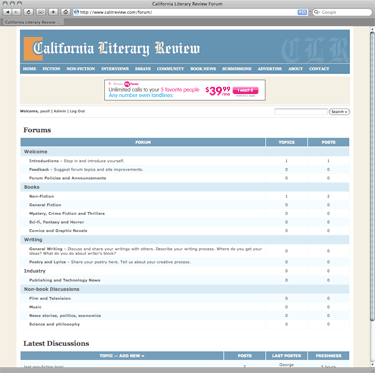Image resolution: width=375 pixels, height=373 pixels.
Task: Open the COMMUNITY nav menu item
Action: [170, 69]
